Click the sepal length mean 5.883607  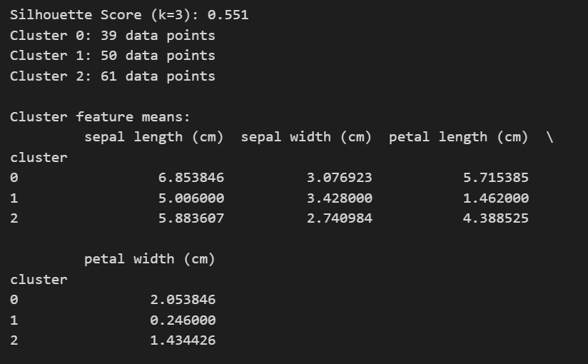click(191, 218)
